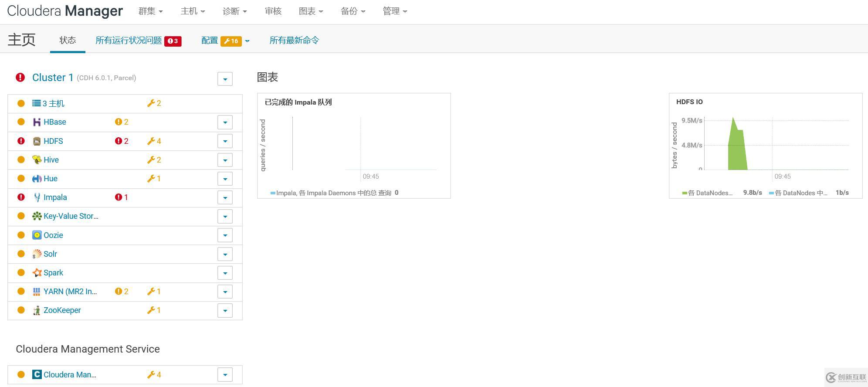868x387 pixels.
Task: Open the Cloudera Manager logo home link
Action: [65, 11]
